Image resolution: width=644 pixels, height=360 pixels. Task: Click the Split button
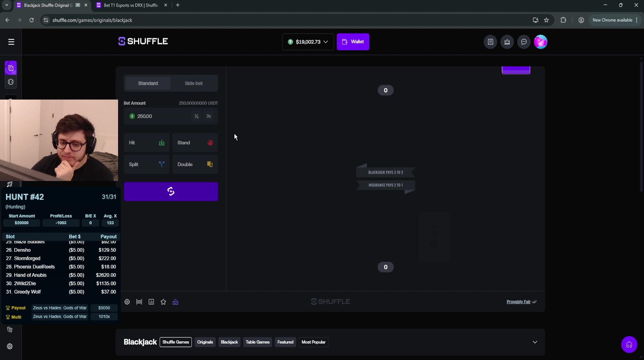tap(147, 164)
